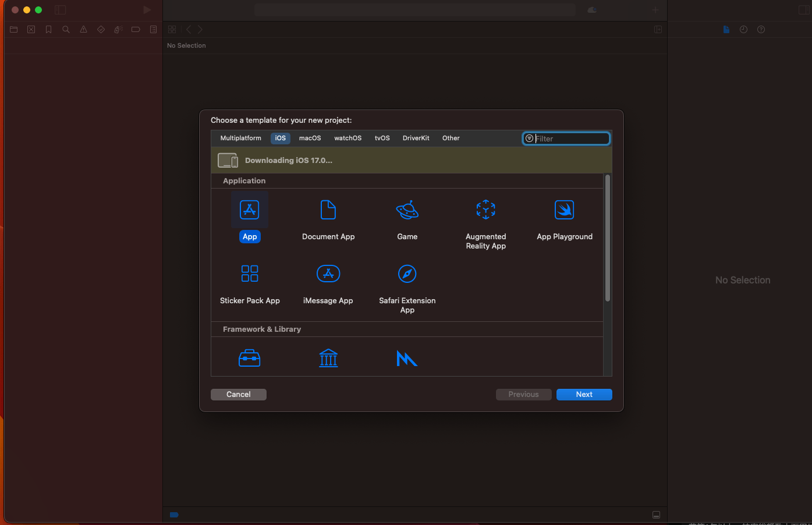The height and width of the screenshot is (525, 812).
Task: Open the filter options icon menu
Action: click(x=529, y=139)
